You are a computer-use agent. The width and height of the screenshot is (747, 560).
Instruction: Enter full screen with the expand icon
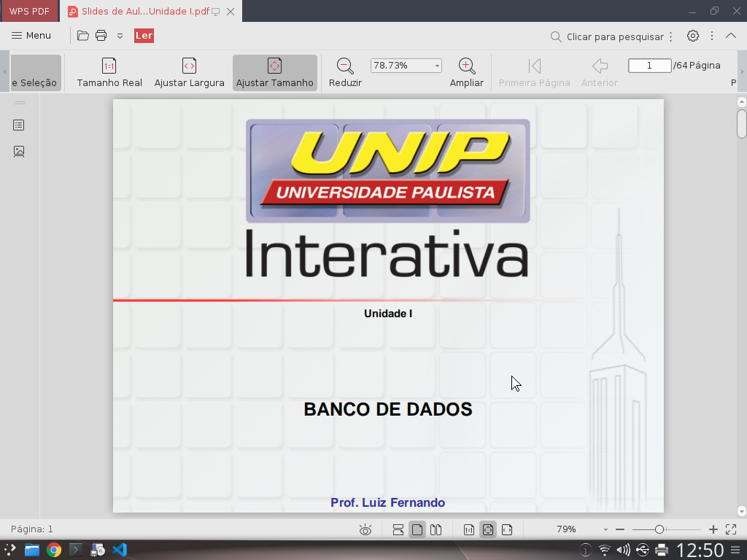click(x=731, y=529)
